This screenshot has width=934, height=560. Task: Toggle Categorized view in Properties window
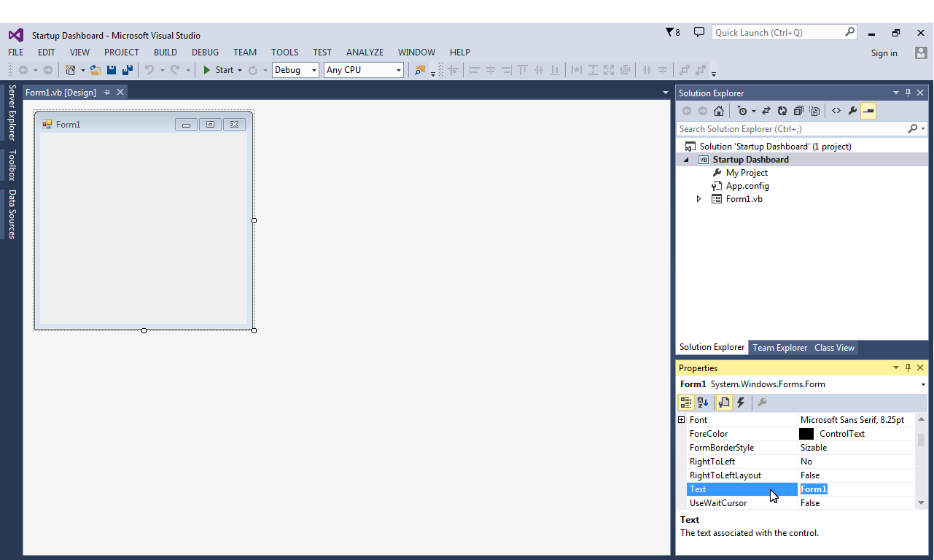pos(686,402)
